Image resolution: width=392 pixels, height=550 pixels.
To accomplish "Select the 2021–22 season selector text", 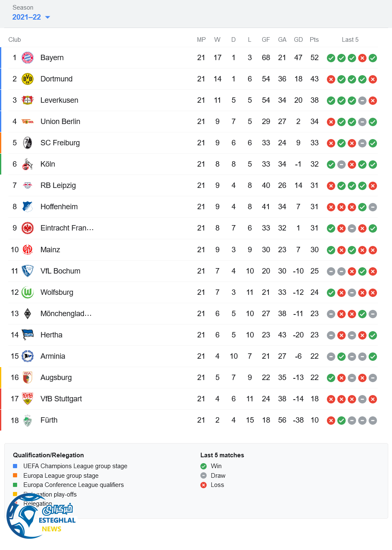I will pyautogui.click(x=27, y=17).
